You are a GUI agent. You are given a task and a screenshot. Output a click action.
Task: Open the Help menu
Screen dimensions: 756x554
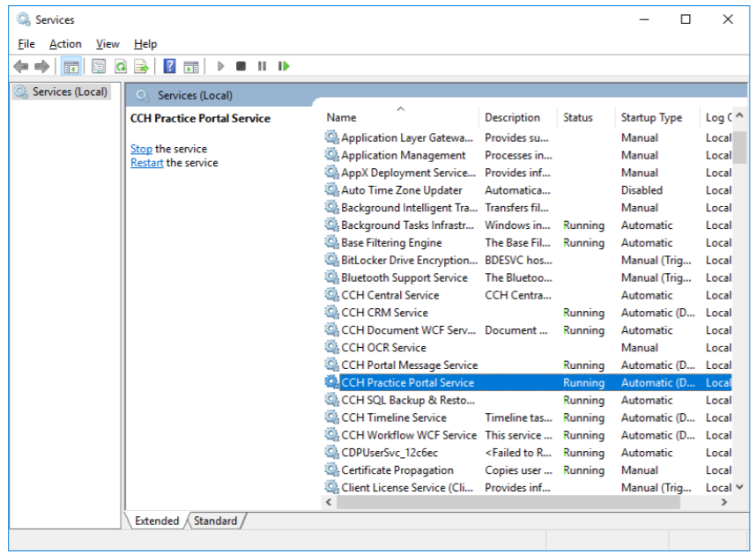click(145, 44)
